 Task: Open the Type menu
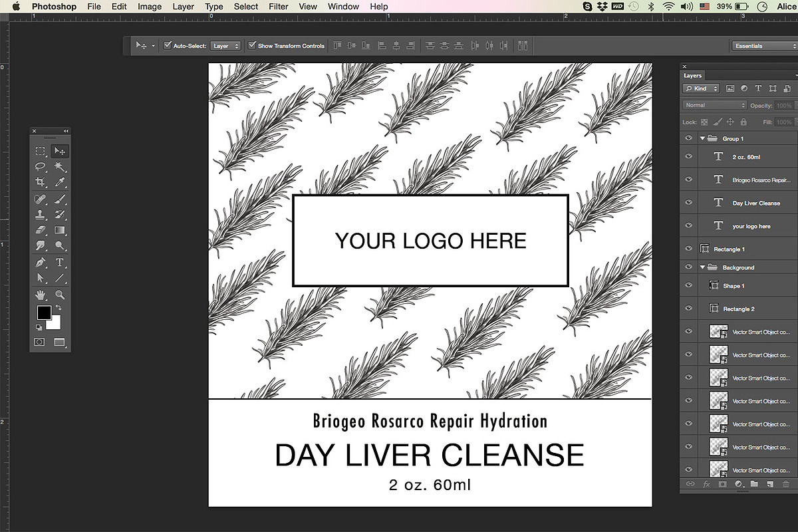pos(214,7)
